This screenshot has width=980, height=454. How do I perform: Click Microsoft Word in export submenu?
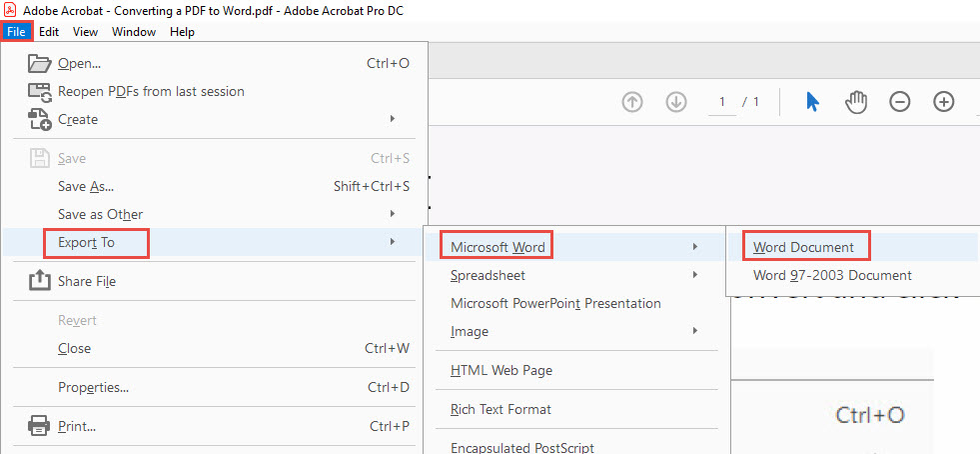tap(497, 248)
